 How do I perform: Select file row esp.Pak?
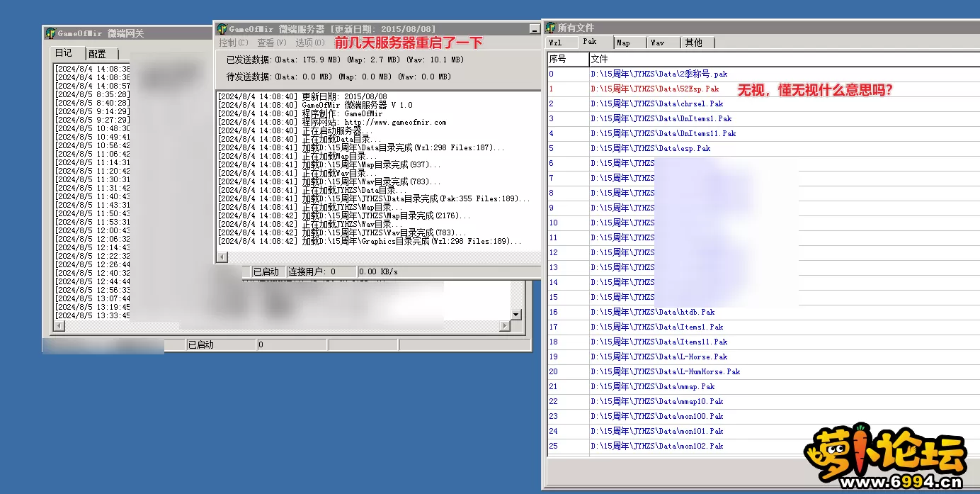point(763,148)
